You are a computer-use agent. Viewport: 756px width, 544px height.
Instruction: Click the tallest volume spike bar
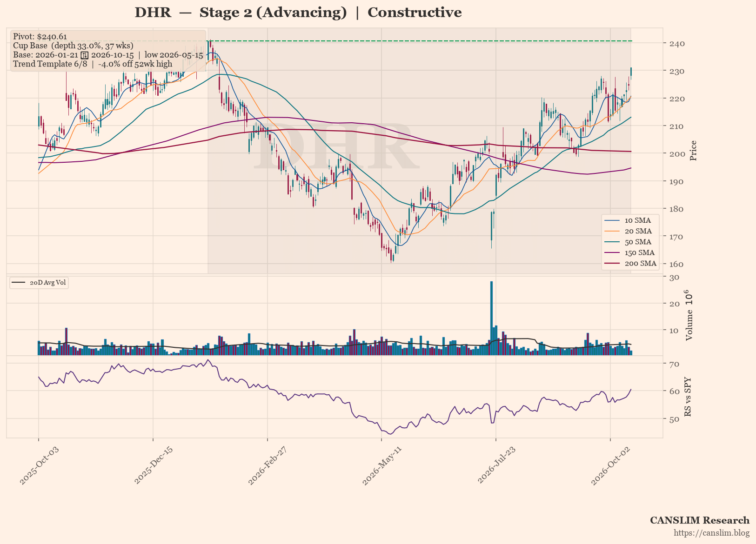pyautogui.click(x=491, y=318)
